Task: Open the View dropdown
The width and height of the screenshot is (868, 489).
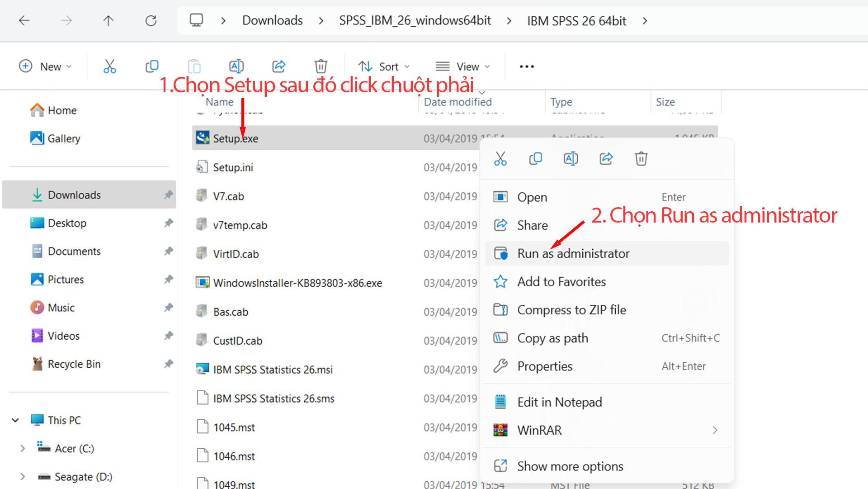Action: [x=463, y=66]
